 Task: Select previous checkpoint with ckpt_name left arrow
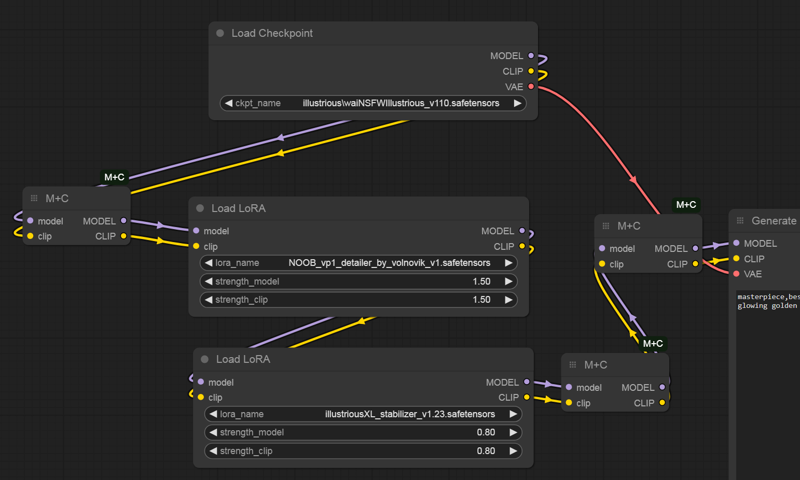(x=228, y=103)
